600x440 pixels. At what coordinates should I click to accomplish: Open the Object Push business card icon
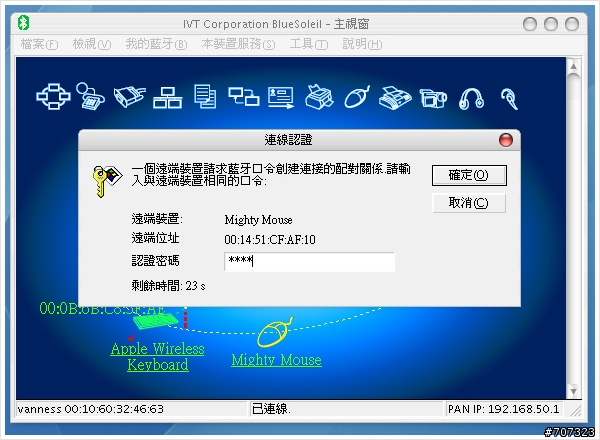(x=281, y=97)
